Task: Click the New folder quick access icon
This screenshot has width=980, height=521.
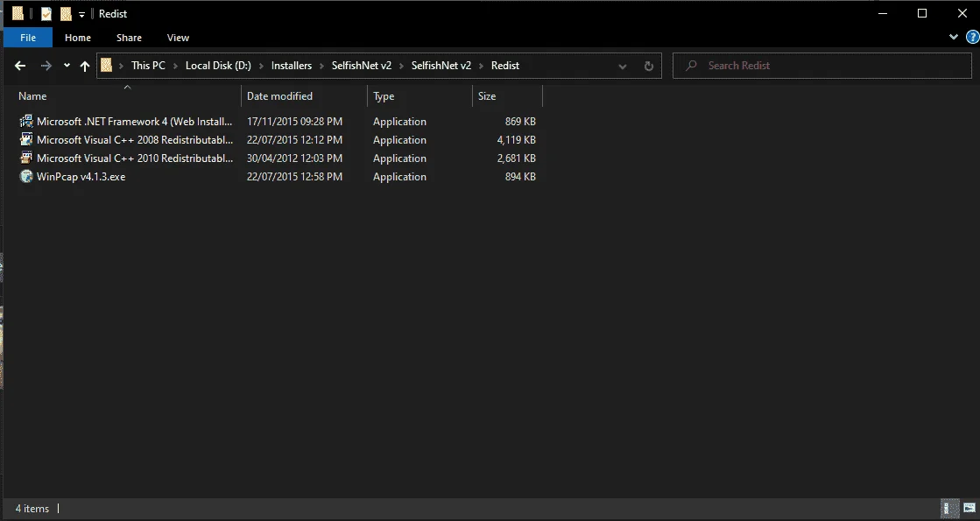Action: point(66,13)
